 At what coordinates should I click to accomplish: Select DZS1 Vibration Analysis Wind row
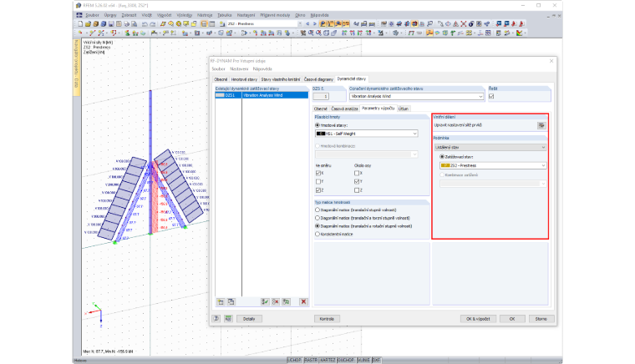262,95
